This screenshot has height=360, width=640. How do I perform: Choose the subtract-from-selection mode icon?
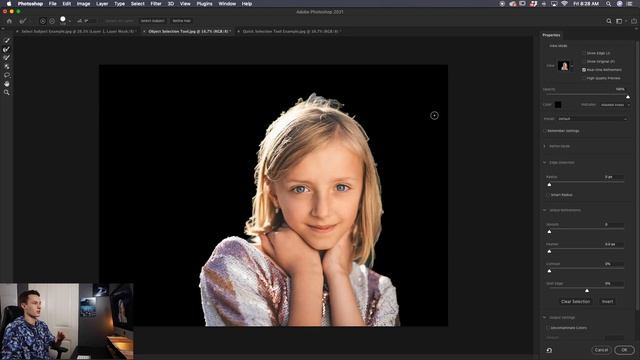pos(52,21)
